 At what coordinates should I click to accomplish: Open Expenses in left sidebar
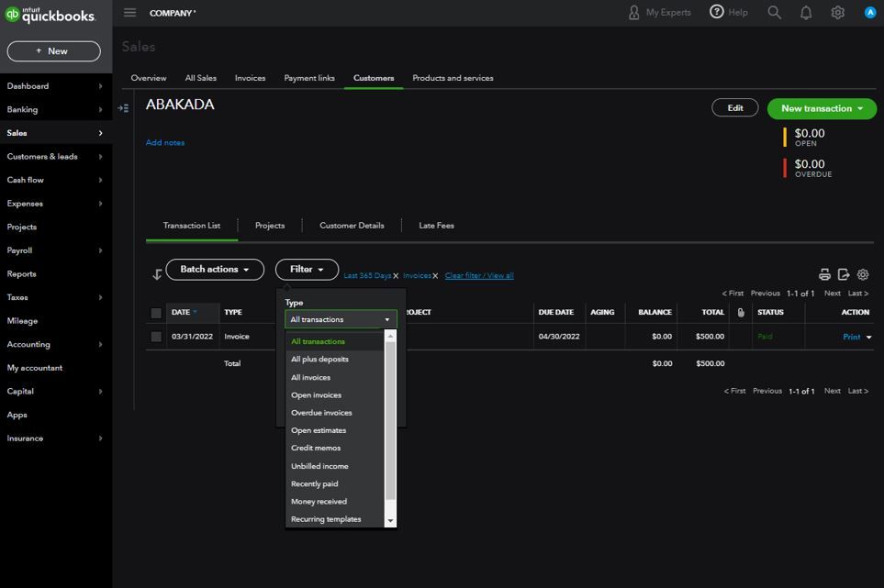[25, 204]
